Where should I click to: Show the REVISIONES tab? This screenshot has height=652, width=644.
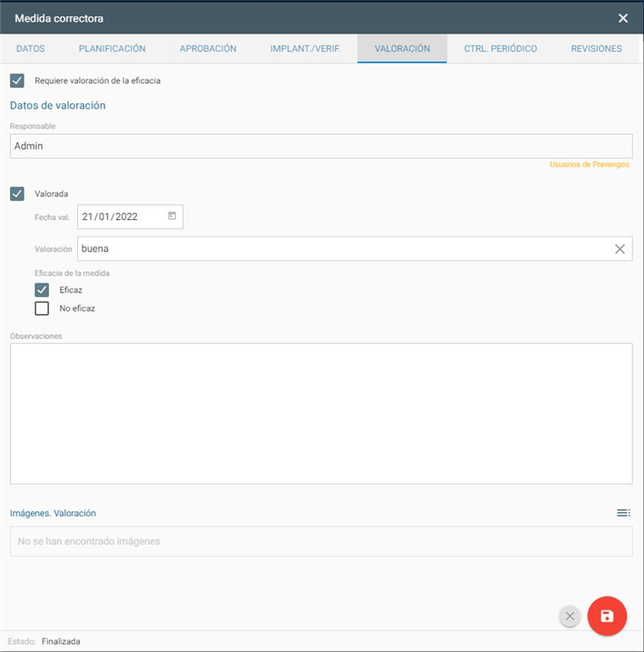tap(596, 49)
